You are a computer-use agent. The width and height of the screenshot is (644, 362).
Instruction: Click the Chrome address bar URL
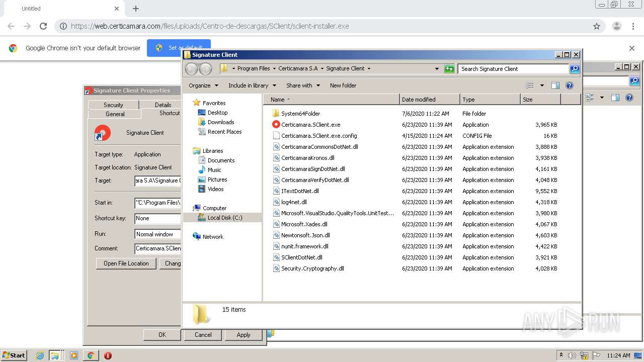click(210, 26)
